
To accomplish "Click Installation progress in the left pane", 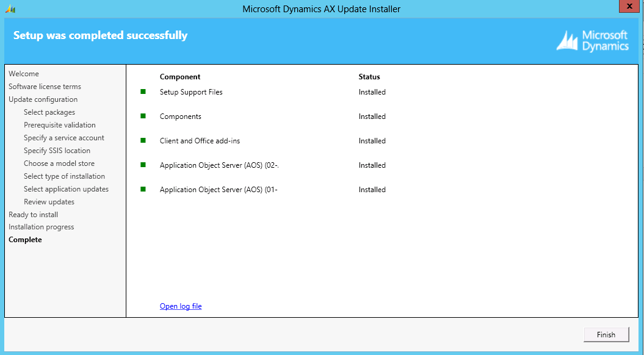I will (x=41, y=226).
